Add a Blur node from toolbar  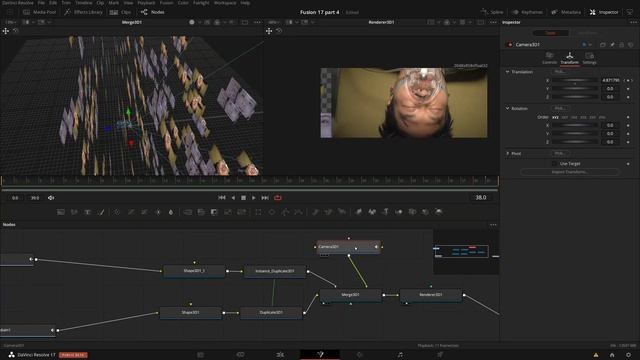pos(171,212)
